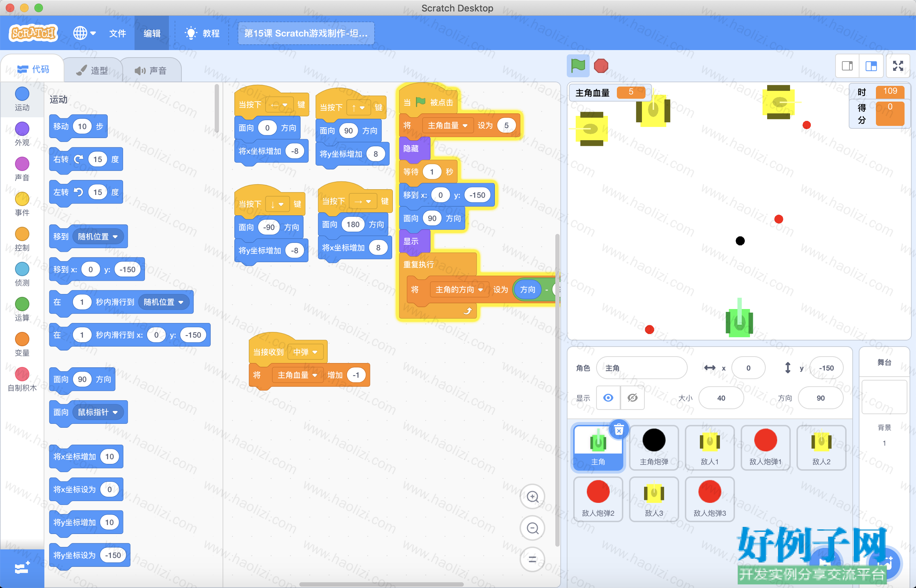The height and width of the screenshot is (588, 916).
Task: Switch to large stage layout
Action: (x=871, y=66)
